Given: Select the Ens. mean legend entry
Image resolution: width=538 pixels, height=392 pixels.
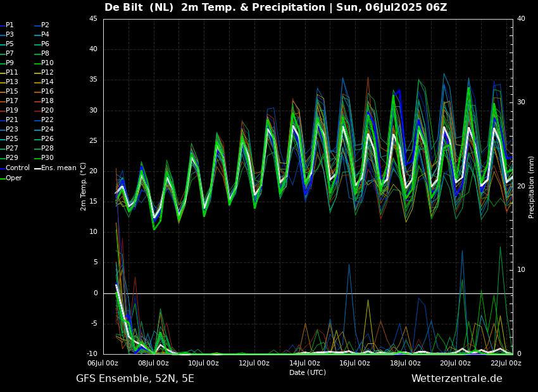Looking at the screenshot, I should (55, 168).
